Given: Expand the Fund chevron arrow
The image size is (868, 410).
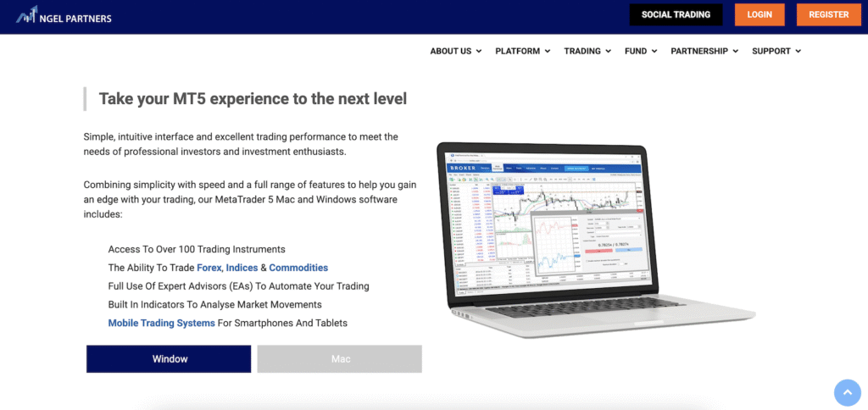Looking at the screenshot, I should [654, 52].
